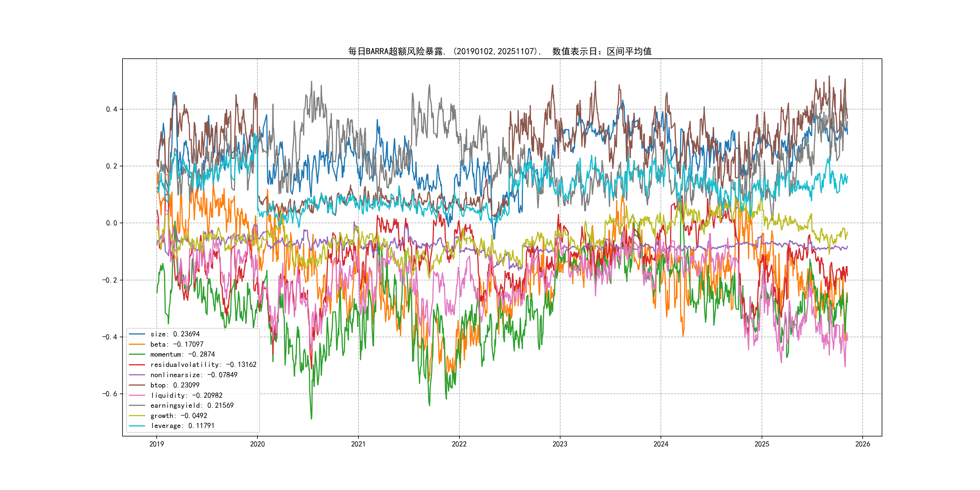980x490 pixels.
Task: Select the 'earningsyield: 0.21569' legend label
Action: click(192, 406)
